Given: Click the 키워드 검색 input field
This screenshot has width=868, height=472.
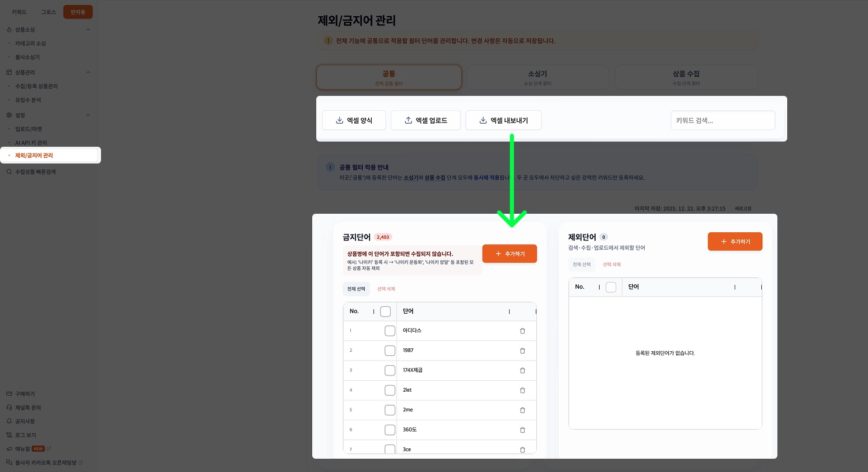Looking at the screenshot, I should 723,120.
